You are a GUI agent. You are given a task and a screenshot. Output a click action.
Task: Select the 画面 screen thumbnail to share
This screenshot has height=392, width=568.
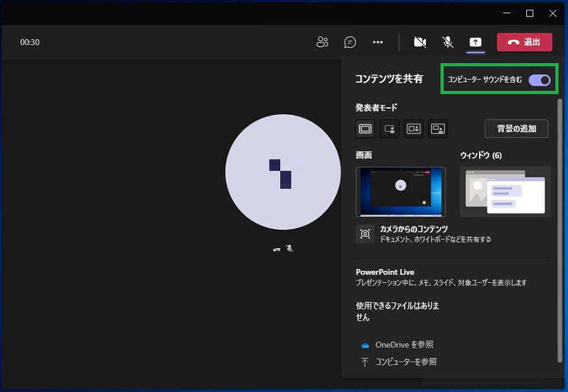coord(401,191)
